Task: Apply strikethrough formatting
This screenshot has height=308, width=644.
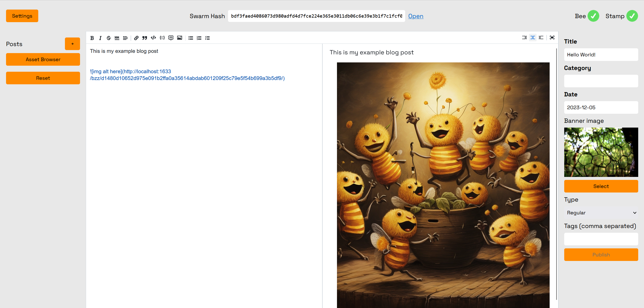Action: pyautogui.click(x=108, y=38)
